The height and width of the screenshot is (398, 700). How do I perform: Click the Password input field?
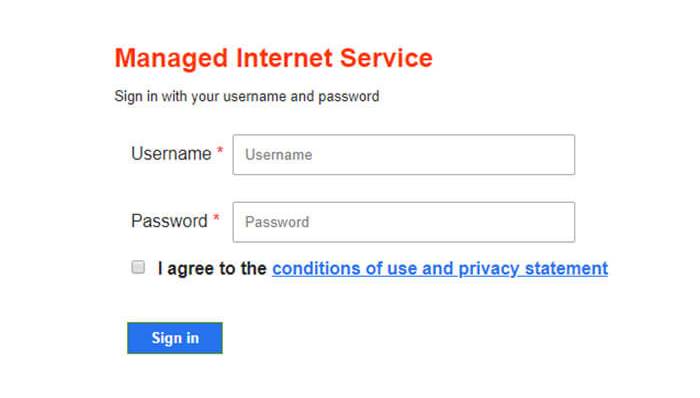[x=404, y=222]
